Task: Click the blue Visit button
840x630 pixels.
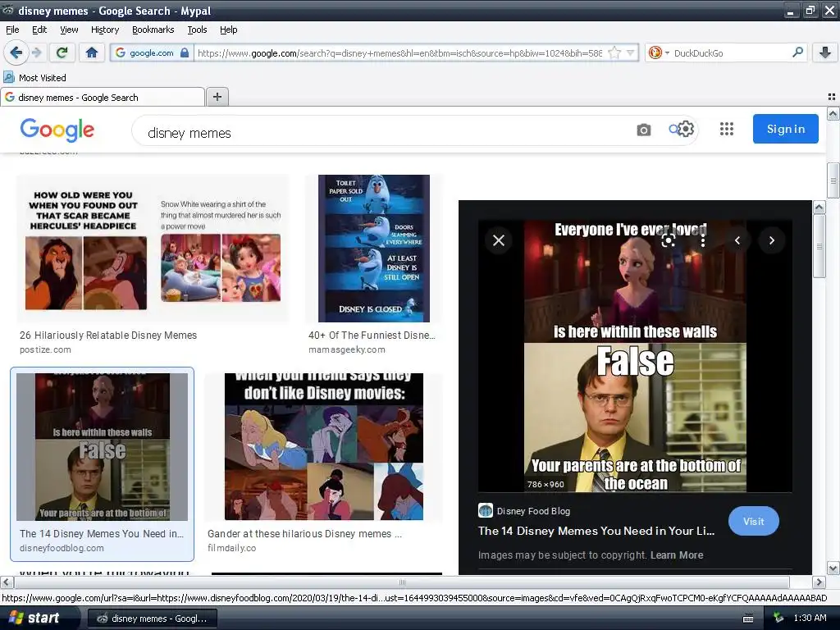Action: click(753, 521)
